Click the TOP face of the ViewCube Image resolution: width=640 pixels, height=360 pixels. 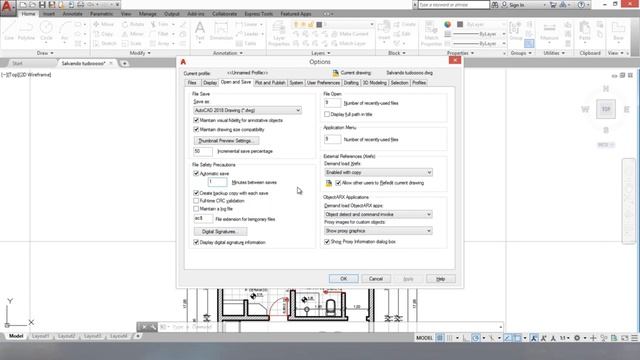click(x=606, y=109)
